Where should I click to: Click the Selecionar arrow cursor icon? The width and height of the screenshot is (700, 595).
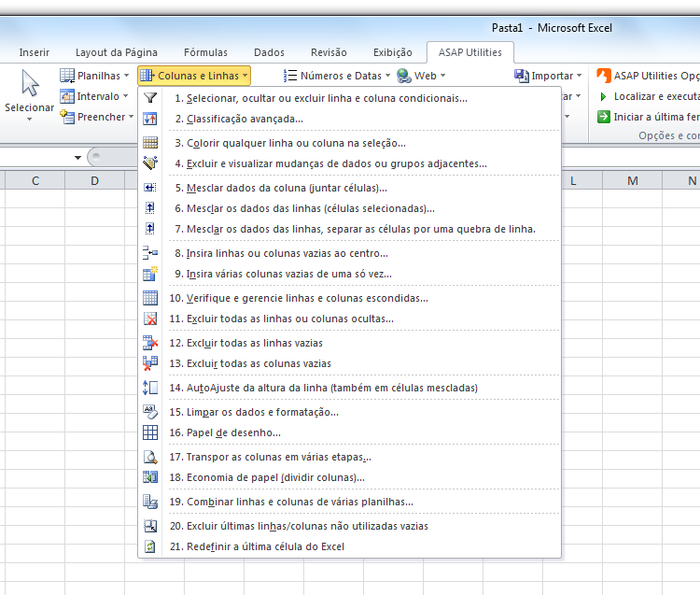tap(30, 83)
